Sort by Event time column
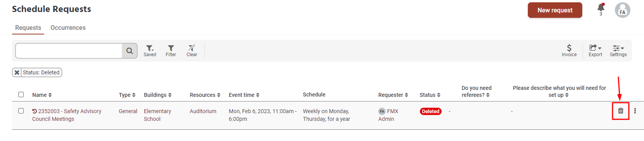This screenshot has height=141, width=644. pyautogui.click(x=244, y=95)
